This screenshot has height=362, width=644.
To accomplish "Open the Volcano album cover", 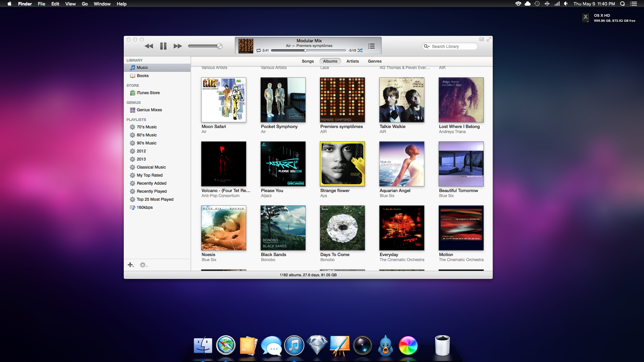I will click(224, 164).
